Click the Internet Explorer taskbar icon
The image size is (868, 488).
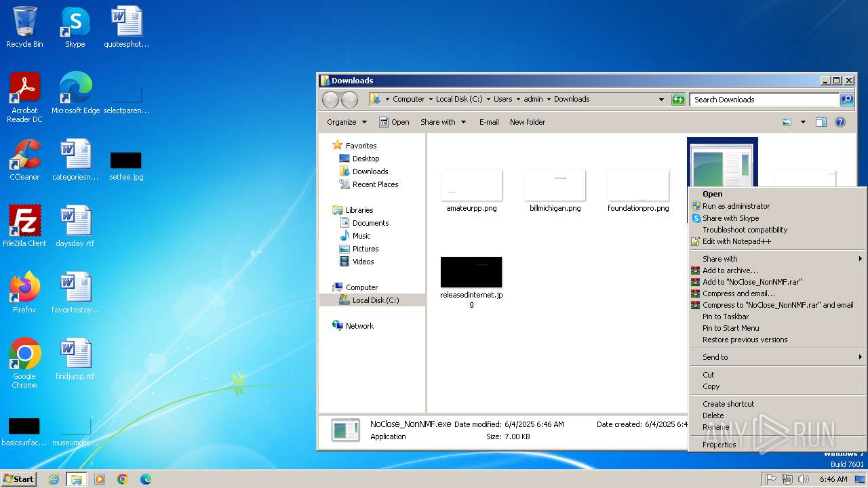[x=54, y=479]
